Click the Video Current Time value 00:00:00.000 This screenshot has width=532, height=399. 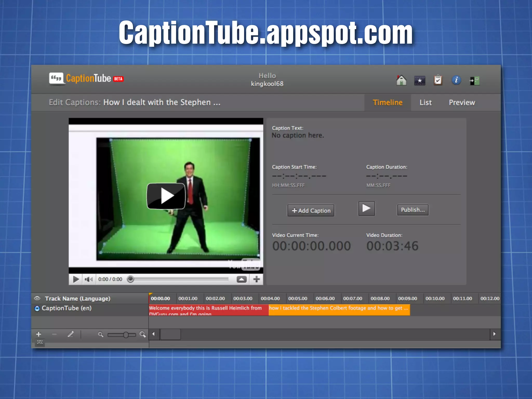pos(311,246)
